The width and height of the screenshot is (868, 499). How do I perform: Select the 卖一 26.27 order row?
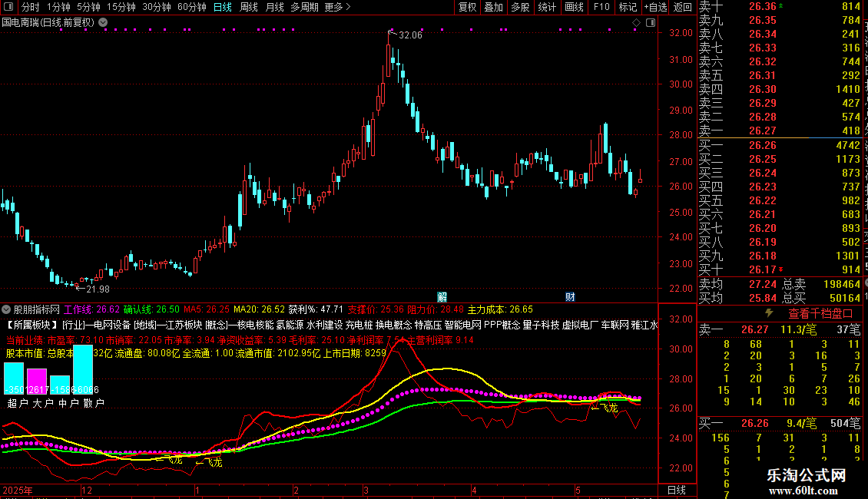point(779,131)
